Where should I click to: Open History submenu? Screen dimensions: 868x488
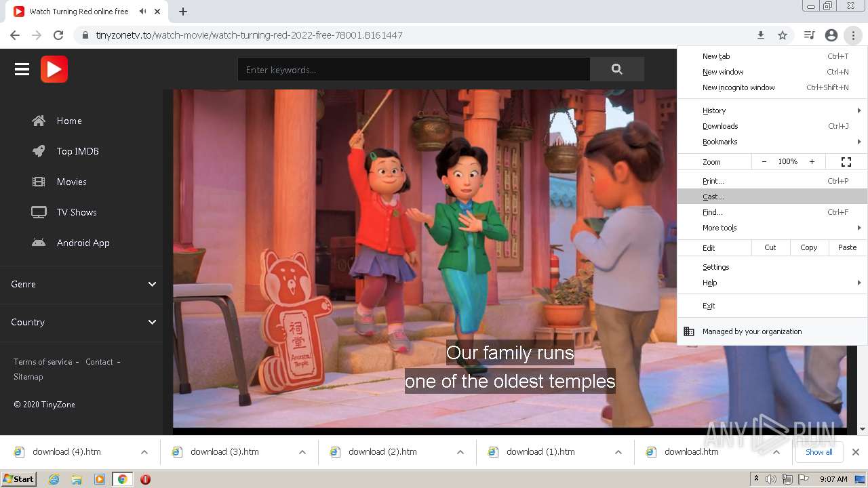[x=772, y=110]
